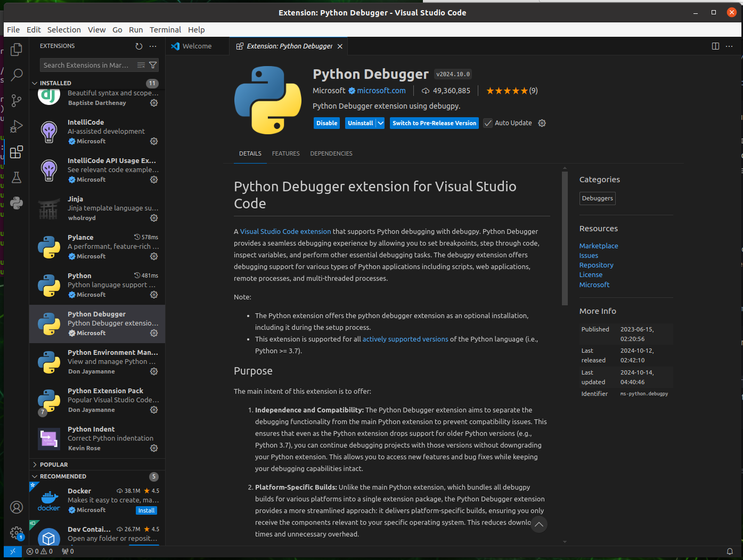The width and height of the screenshot is (743, 560).
Task: Open the Explorer view in activity bar
Action: point(17,50)
